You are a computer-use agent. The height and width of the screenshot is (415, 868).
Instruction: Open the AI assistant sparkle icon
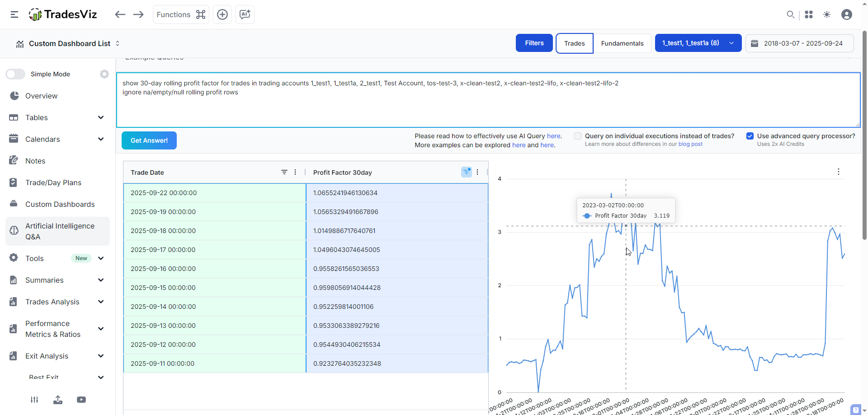(245, 14)
